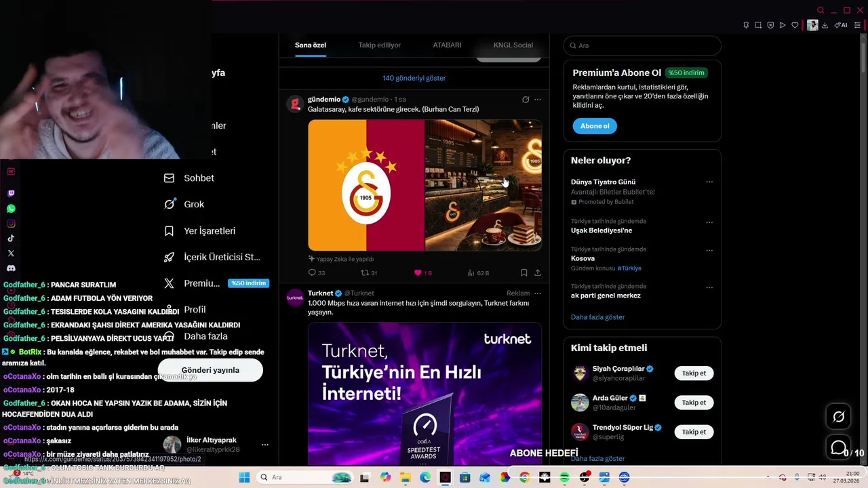868x488 pixels.
Task: Open WhatsApp from the Opera sidebar
Action: click(x=11, y=209)
